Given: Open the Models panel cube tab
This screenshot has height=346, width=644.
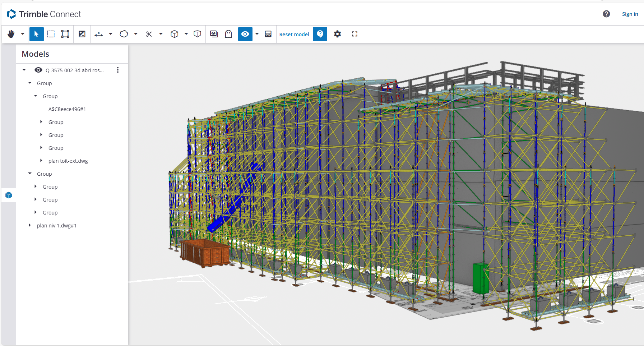Looking at the screenshot, I should coord(9,195).
